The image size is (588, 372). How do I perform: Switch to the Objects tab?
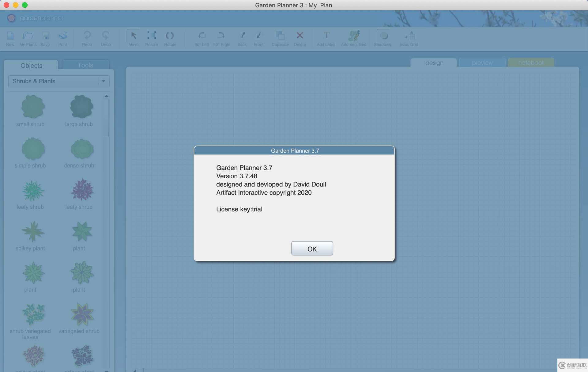31,65
